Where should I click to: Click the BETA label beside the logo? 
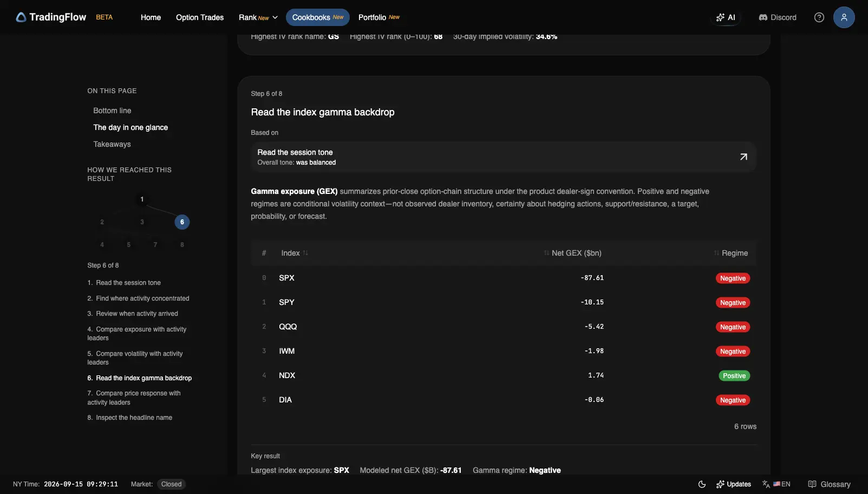105,17
